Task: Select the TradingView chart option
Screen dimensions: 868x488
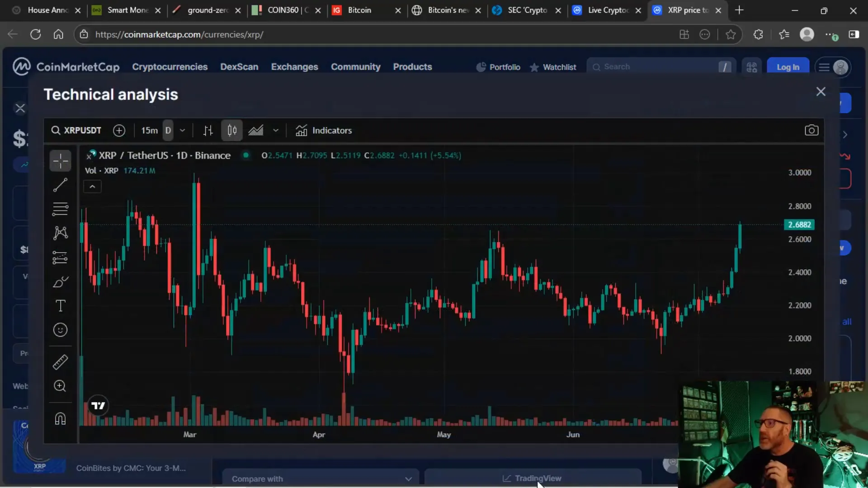Action: (x=532, y=479)
